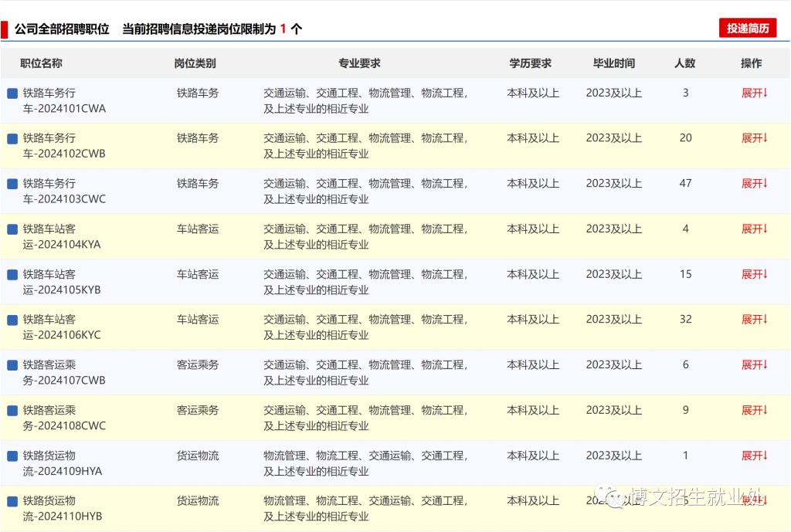Screen dimensions: 791x532
Task: Select checkbox for position 2024102CWB
Action: click(12, 139)
